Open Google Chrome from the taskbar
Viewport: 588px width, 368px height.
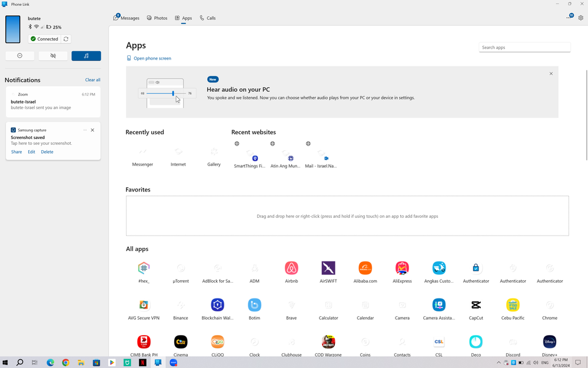pyautogui.click(x=65, y=362)
